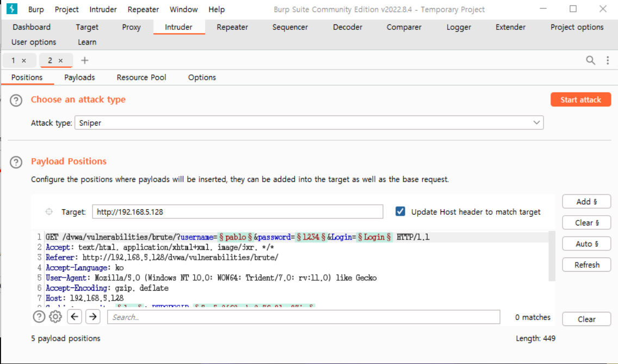Open the three-dot tab options menu
This screenshot has width=618, height=364.
pos(607,60)
